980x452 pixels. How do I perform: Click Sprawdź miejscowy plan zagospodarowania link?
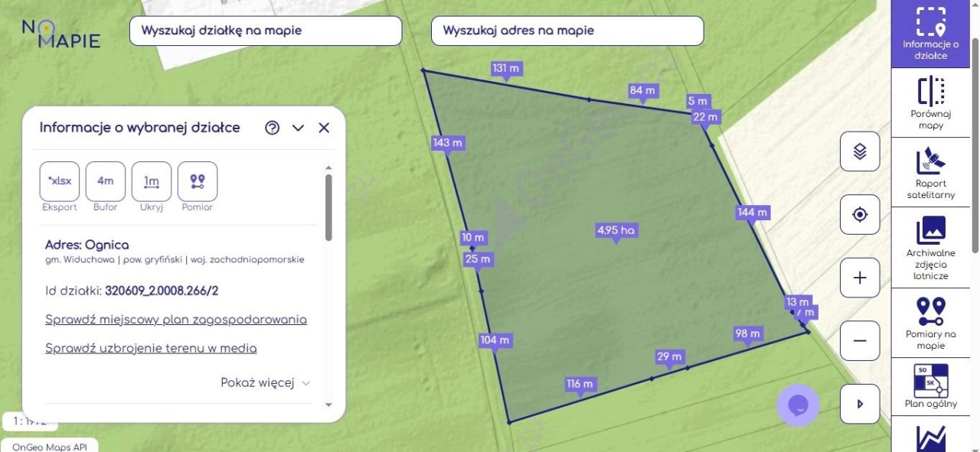pyautogui.click(x=176, y=320)
